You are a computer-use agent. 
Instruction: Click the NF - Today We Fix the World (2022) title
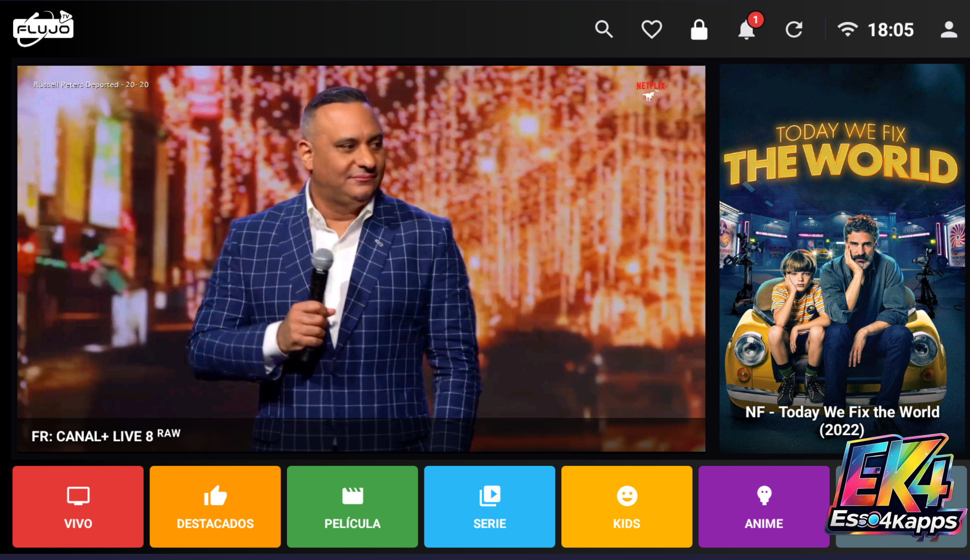(842, 421)
